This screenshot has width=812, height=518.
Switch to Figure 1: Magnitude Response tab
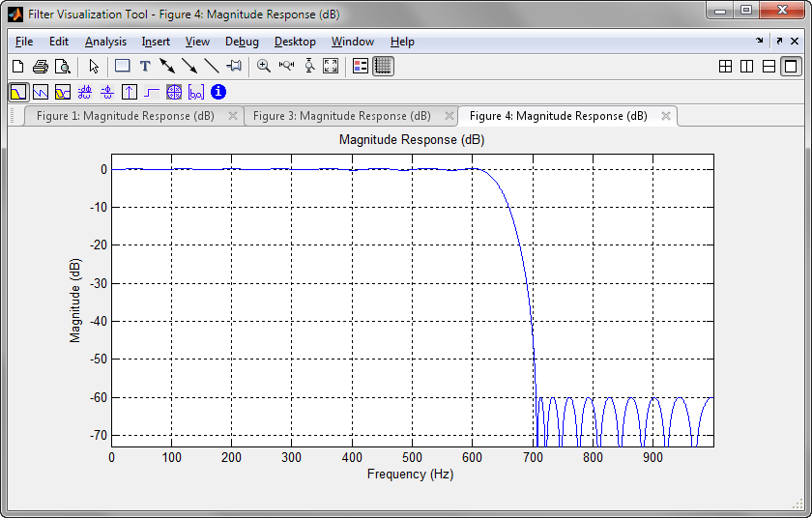(x=126, y=116)
